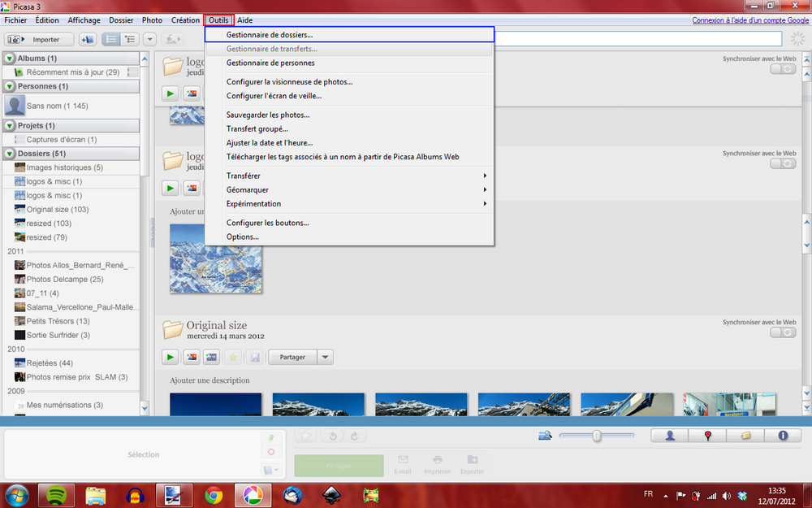Image resolution: width=812 pixels, height=508 pixels.
Task: Click Partager button in Original size folder
Action: coord(292,357)
